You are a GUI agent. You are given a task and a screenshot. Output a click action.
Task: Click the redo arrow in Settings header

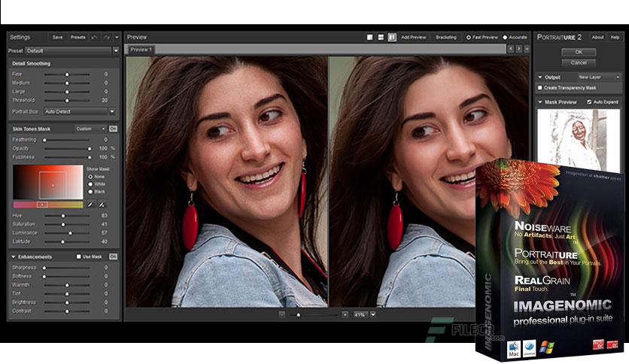[108, 37]
